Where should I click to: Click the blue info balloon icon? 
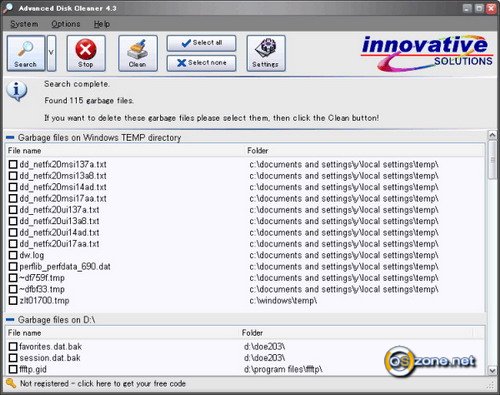pos(17,91)
